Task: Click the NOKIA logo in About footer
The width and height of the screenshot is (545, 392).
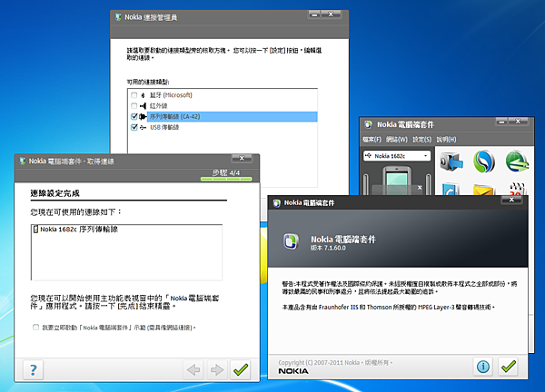Action: pyautogui.click(x=293, y=371)
